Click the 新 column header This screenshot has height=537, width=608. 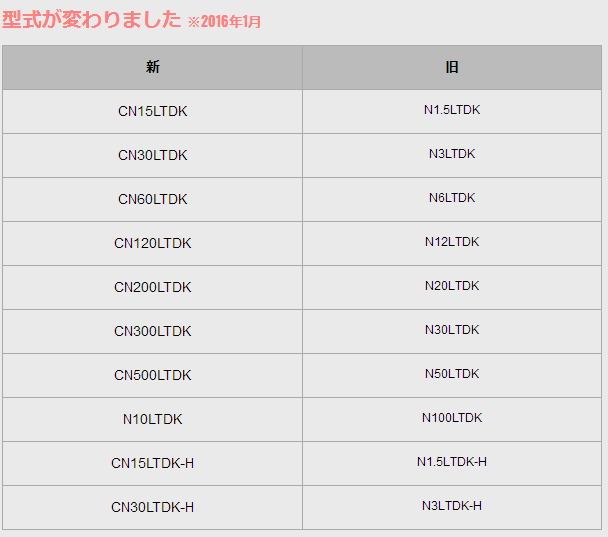pyautogui.click(x=152, y=67)
